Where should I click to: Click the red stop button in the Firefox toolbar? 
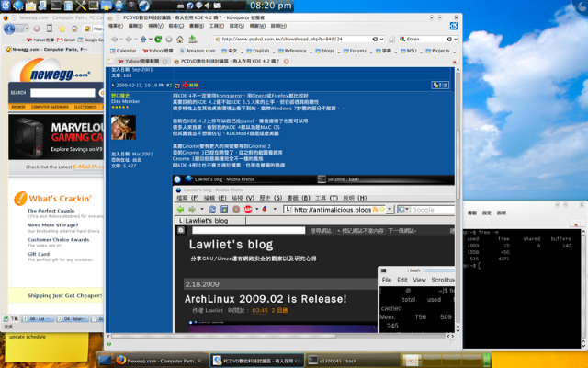coord(37,29)
